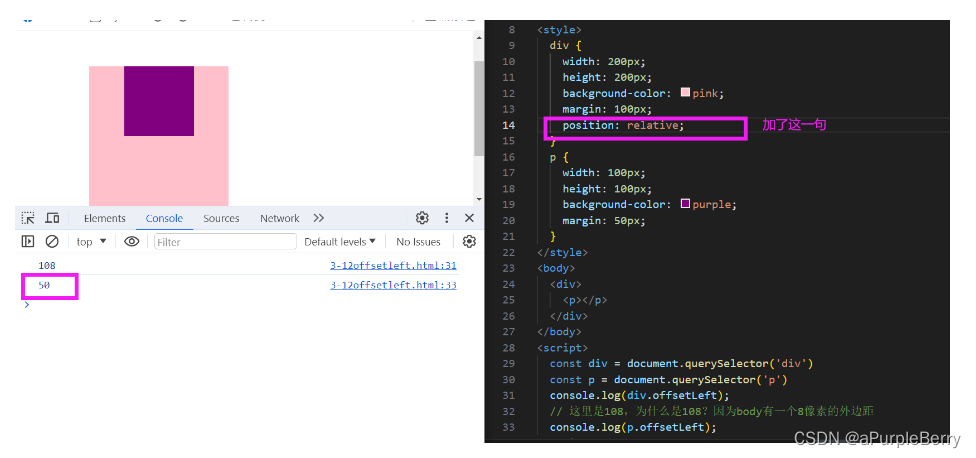The image size is (976, 458).
Task: Open the pink color swatch in the editor
Action: (685, 93)
